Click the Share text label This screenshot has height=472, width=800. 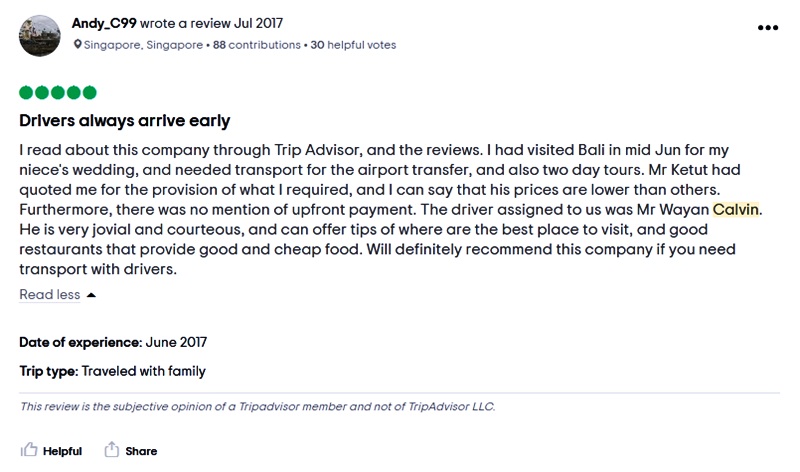coord(141,451)
